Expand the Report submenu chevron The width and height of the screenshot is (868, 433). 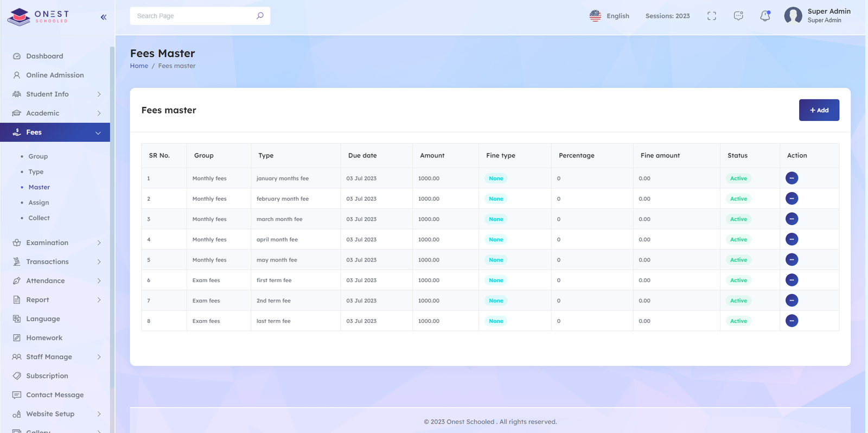click(x=99, y=300)
